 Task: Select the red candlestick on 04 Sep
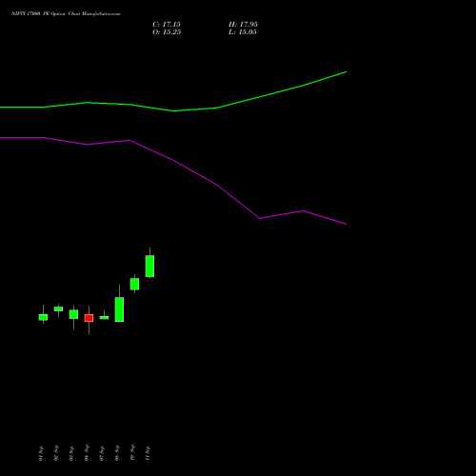point(89,318)
